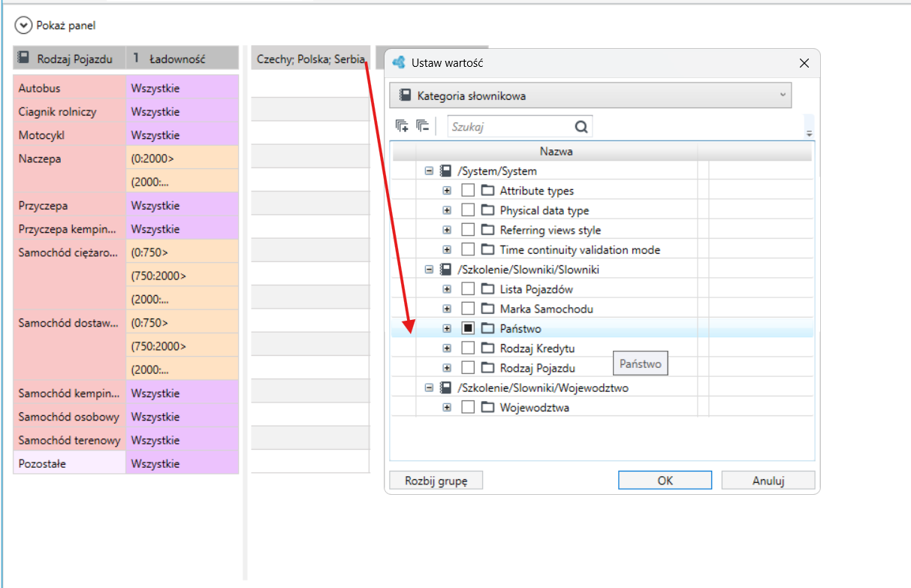Click the Pokaż panel chevron icon
The width and height of the screenshot is (911, 588).
tap(24, 26)
